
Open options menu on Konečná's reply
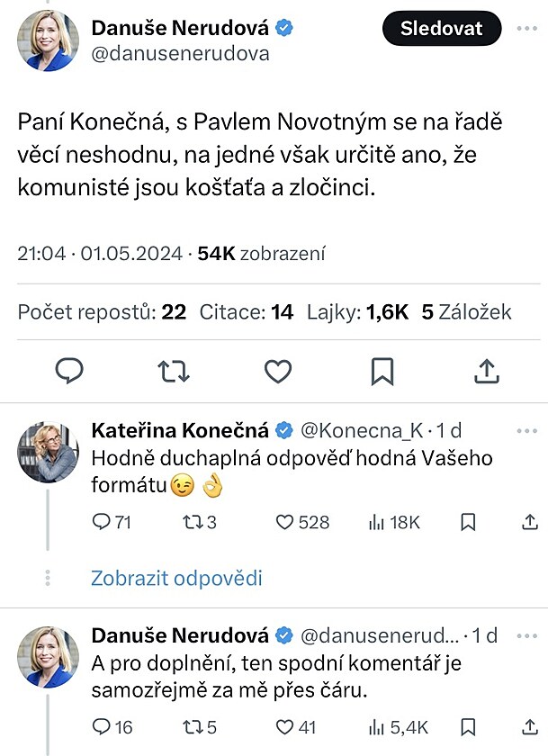[526, 429]
